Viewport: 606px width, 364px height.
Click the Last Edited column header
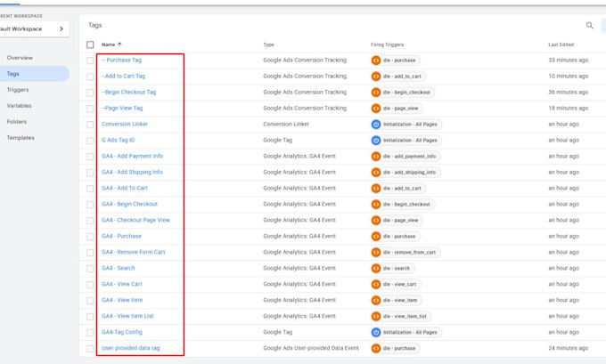click(x=561, y=44)
